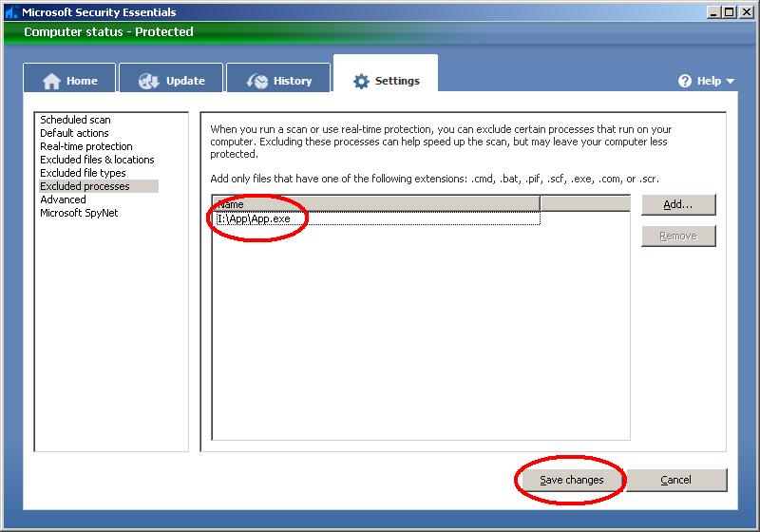This screenshot has width=760, height=532.
Task: Expand the Help dropdown arrow
Action: point(731,81)
